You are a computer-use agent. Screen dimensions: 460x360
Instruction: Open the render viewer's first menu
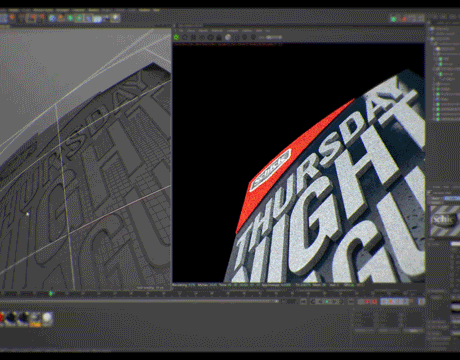[181, 31]
